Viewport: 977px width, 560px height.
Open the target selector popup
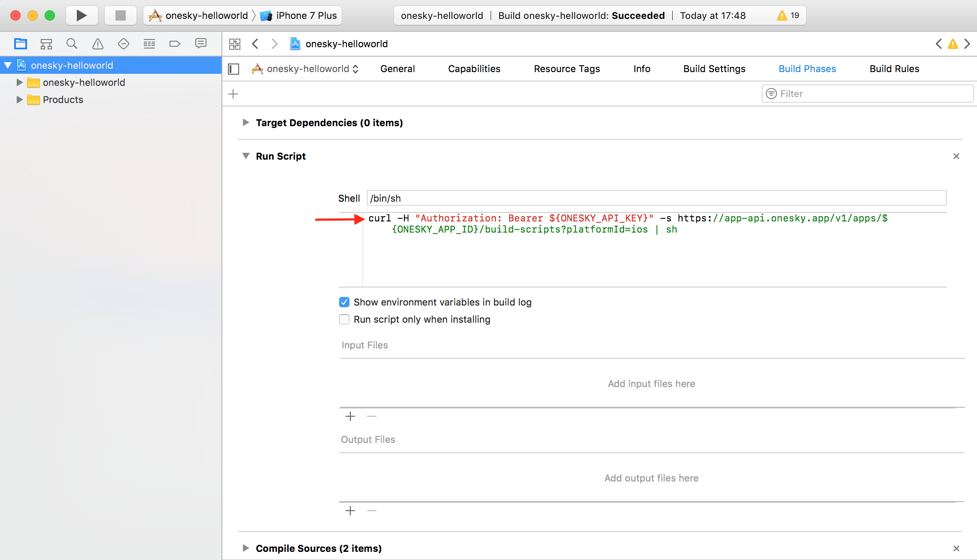pyautogui.click(x=305, y=69)
